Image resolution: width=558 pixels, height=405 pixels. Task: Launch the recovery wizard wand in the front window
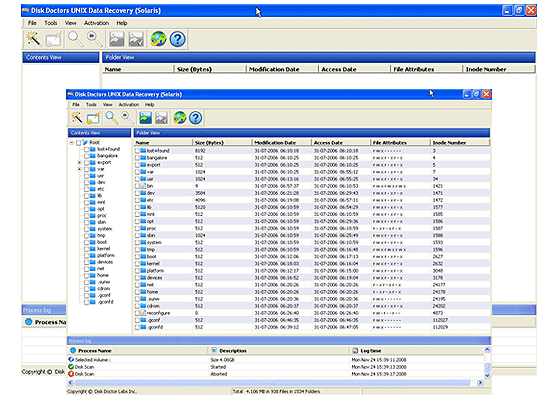pos(77,117)
